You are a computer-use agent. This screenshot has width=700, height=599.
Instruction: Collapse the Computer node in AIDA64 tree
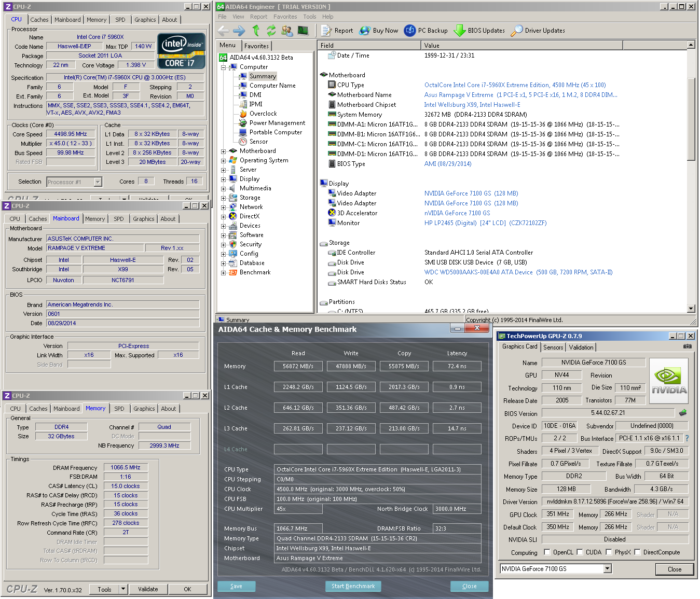pyautogui.click(x=224, y=67)
